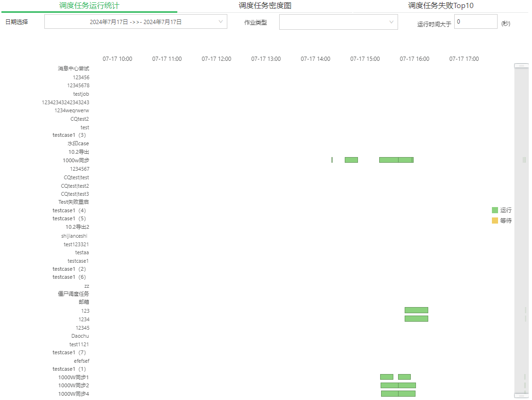The height and width of the screenshot is (400, 532).
Task: Click the Test失败重启 task label
Action: point(74,202)
